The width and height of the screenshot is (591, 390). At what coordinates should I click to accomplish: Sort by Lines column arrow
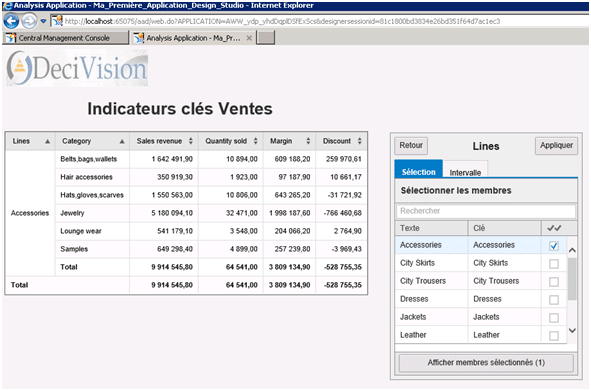(47, 141)
